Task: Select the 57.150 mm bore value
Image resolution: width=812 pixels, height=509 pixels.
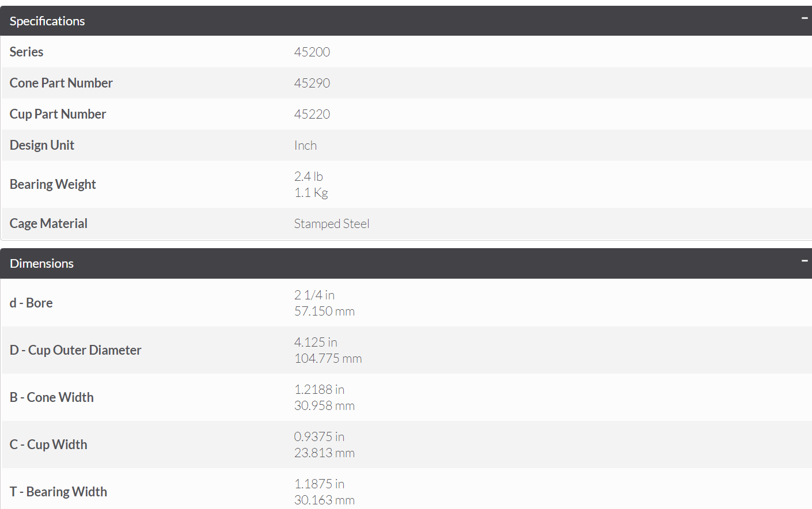Action: [x=324, y=312]
